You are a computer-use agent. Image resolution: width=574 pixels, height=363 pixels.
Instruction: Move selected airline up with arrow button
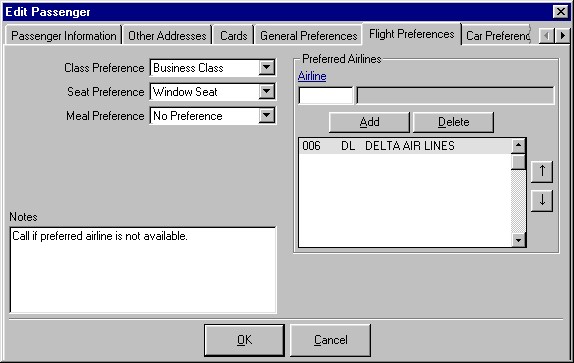pos(542,171)
